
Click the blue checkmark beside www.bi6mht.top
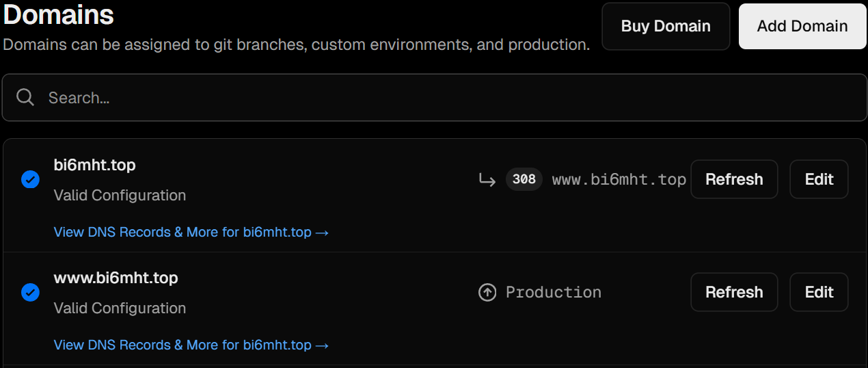(x=30, y=293)
